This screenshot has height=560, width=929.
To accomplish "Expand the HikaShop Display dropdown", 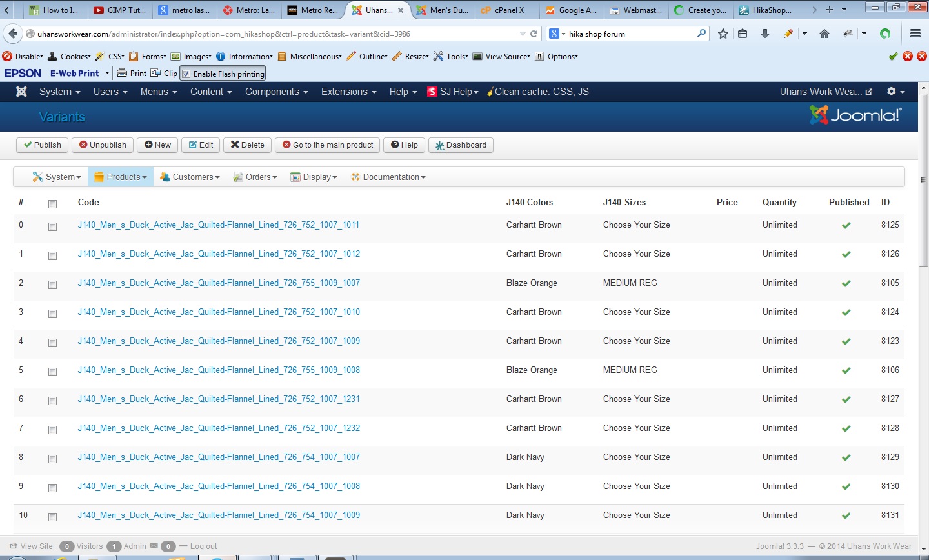I will 314,177.
